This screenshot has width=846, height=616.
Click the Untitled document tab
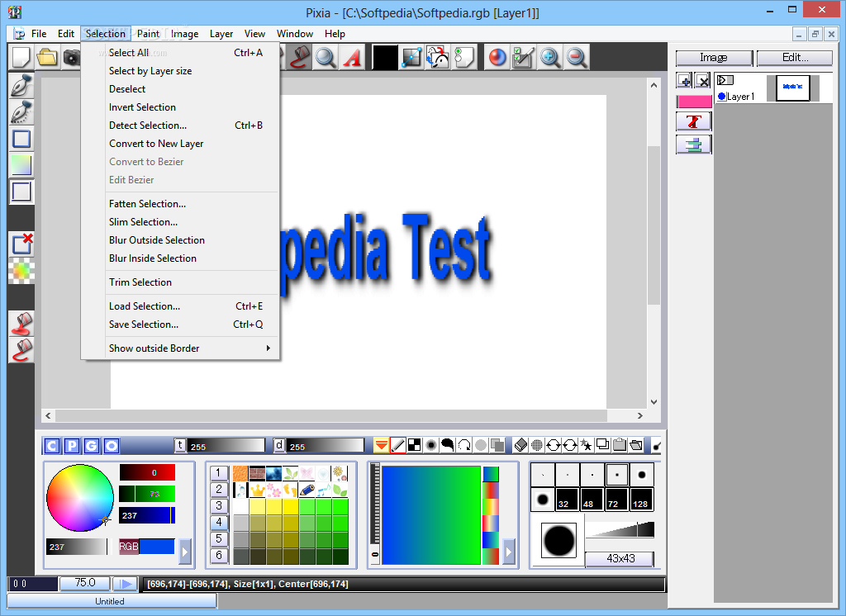[x=110, y=601]
